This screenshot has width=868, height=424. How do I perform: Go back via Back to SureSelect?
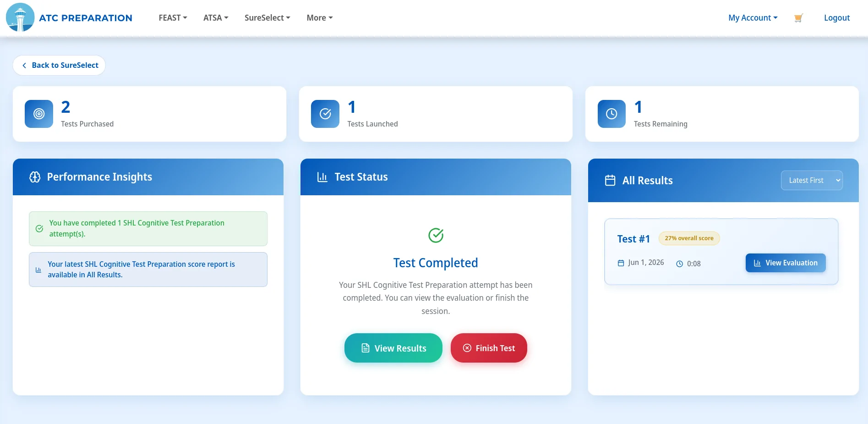coord(59,65)
